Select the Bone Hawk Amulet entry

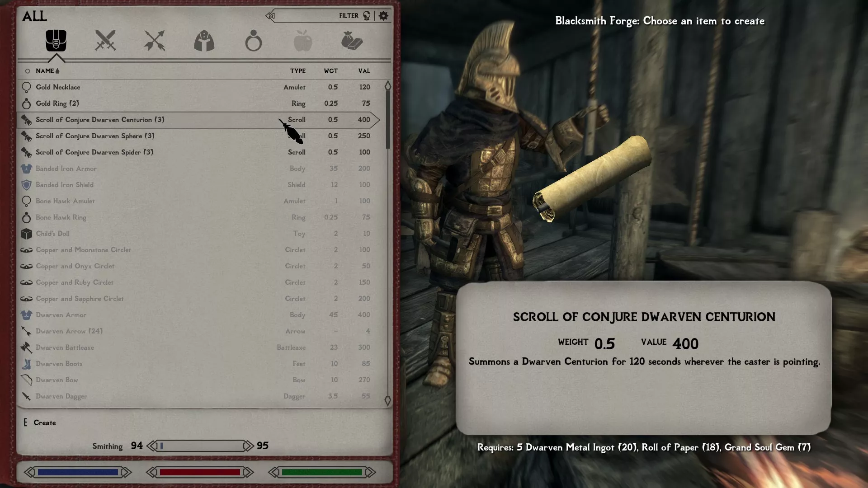point(198,201)
